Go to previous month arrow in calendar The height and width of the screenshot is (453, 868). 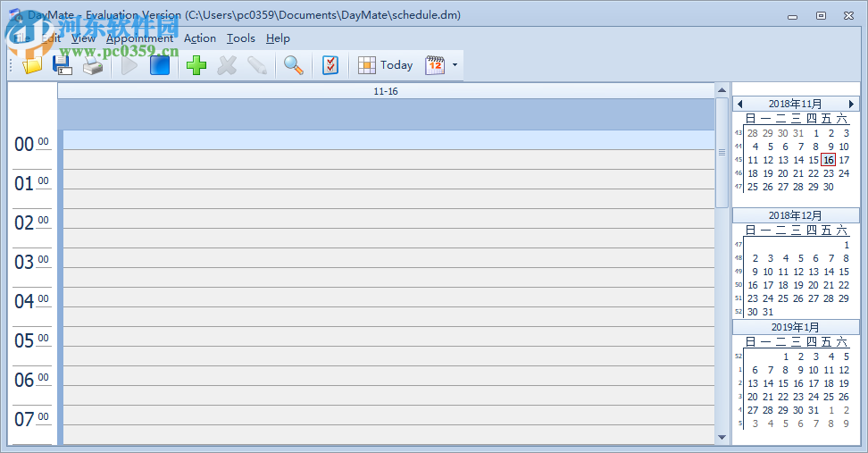pos(740,104)
